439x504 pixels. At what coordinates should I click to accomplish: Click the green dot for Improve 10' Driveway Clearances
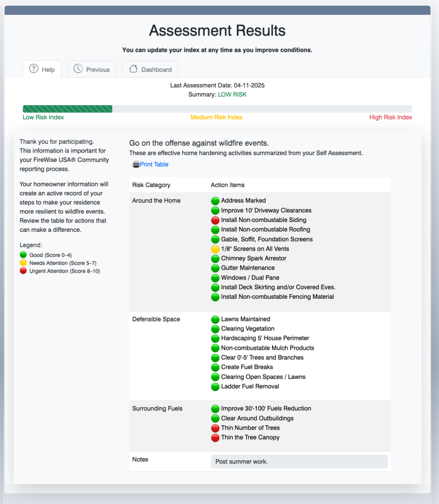coord(215,211)
